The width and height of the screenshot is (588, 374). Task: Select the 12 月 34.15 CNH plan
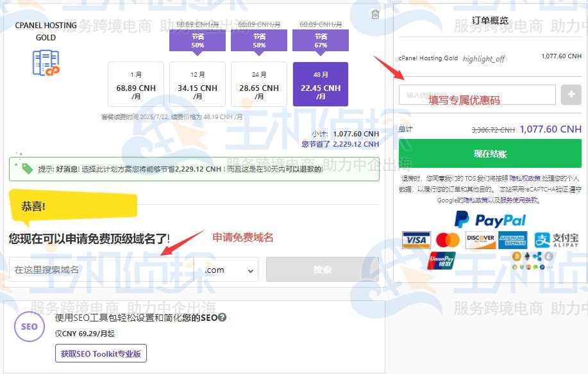(197, 85)
